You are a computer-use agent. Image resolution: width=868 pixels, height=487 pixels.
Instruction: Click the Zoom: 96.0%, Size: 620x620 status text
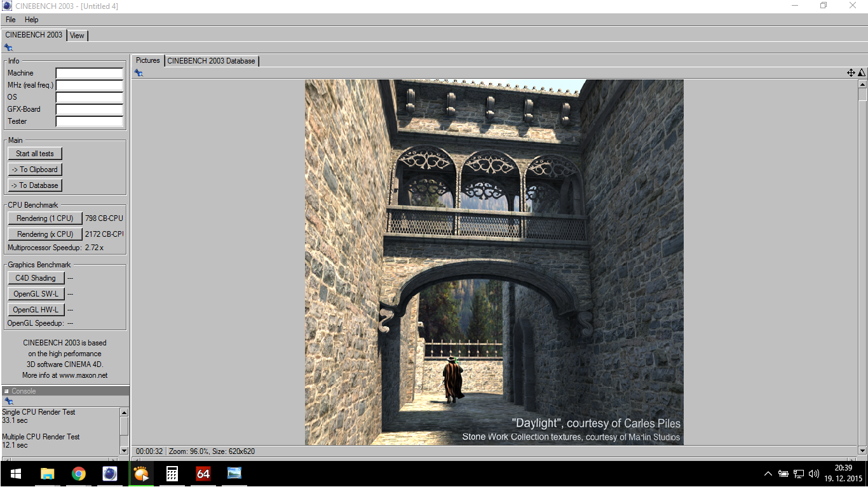click(212, 451)
